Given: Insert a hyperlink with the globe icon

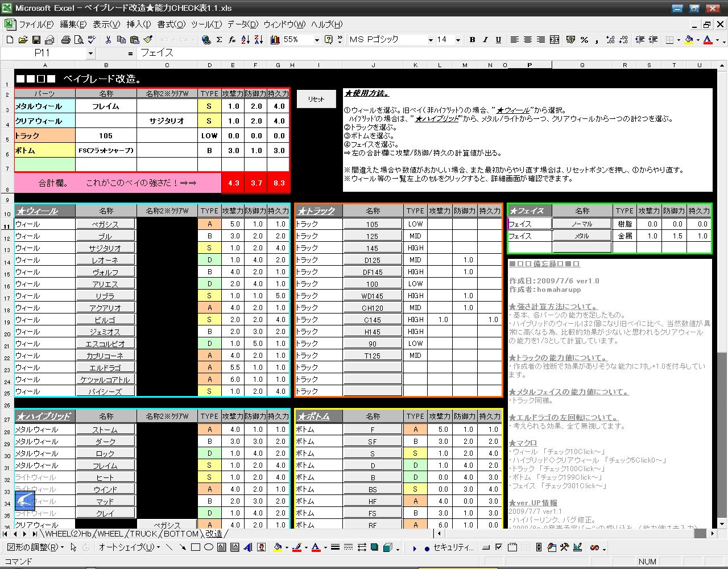Looking at the screenshot, I should pyautogui.click(x=206, y=40).
